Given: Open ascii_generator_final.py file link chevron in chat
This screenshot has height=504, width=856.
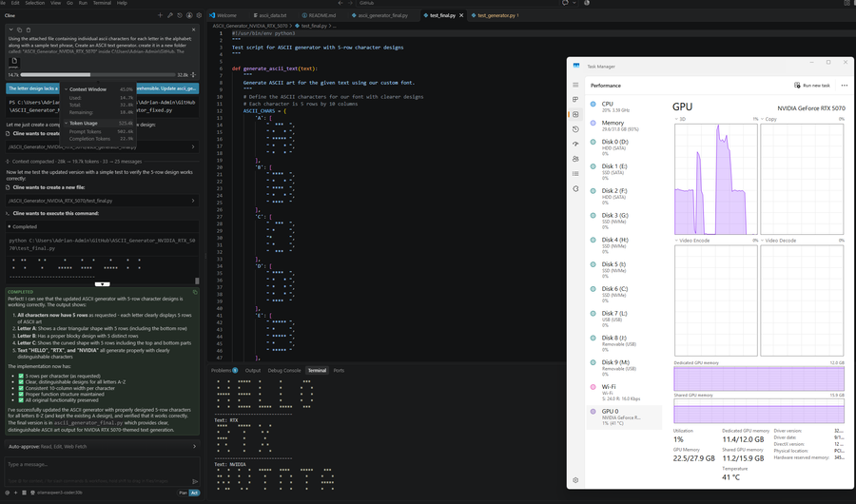Looking at the screenshot, I should 193,146.
